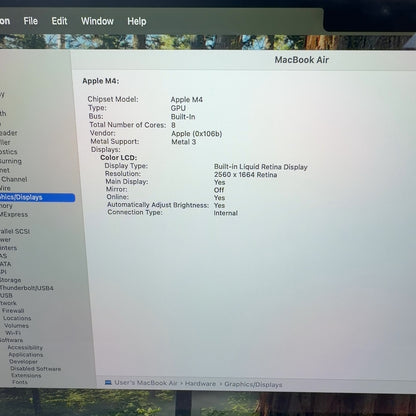Select Extensions under Software

click(x=26, y=375)
